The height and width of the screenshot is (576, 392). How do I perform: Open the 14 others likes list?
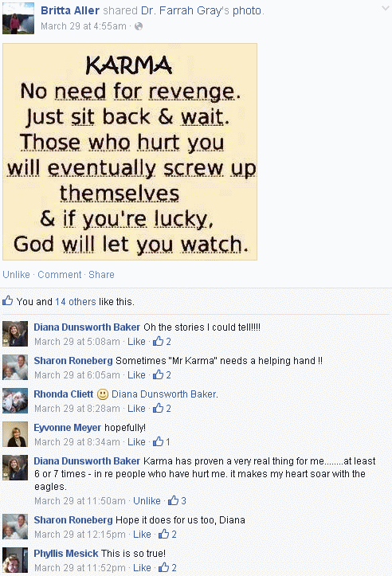[76, 302]
